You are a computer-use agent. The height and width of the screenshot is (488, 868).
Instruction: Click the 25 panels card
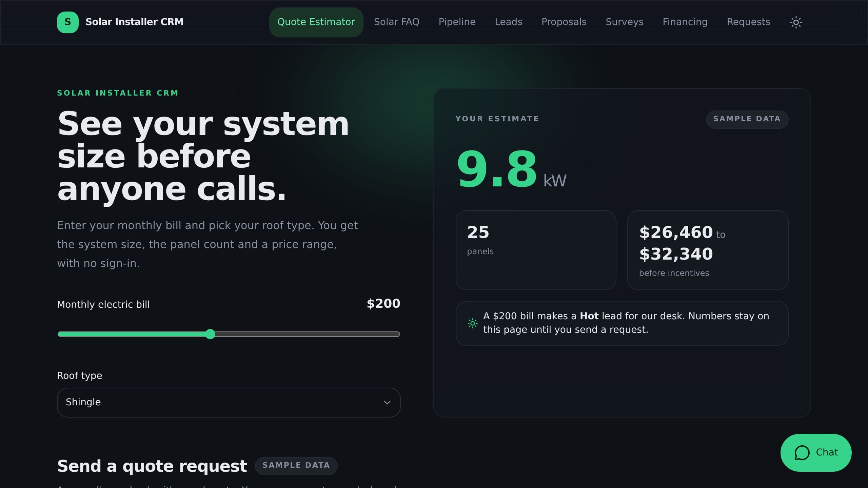click(x=536, y=250)
